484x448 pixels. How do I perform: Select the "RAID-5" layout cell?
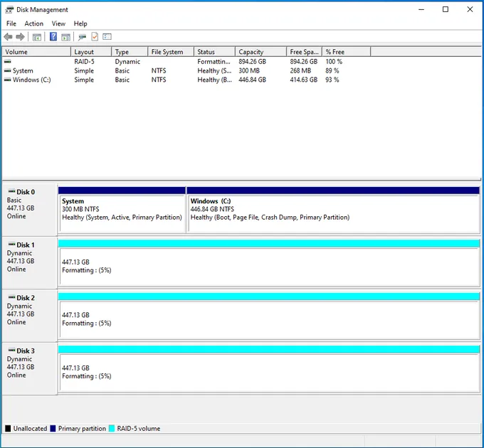coord(84,62)
